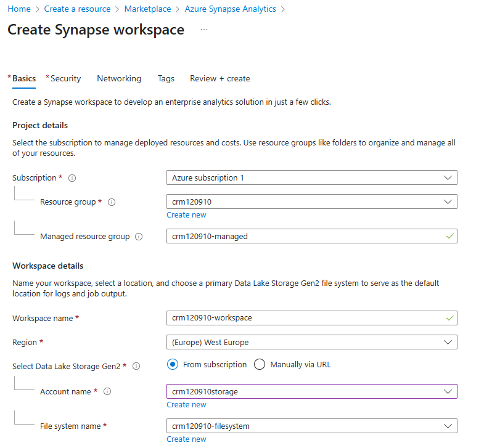Image resolution: width=484 pixels, height=448 pixels.
Task: Switch to the Review + create tab
Action: [219, 79]
